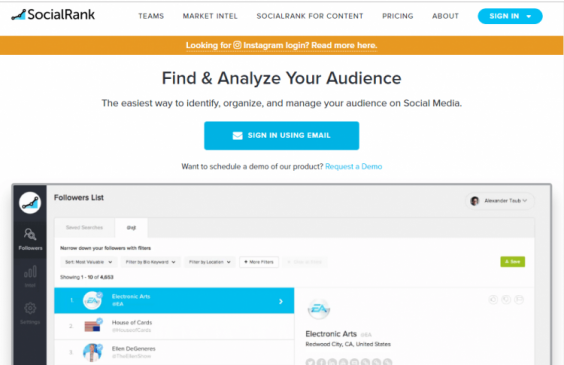
Task: Expand the SIGN IN dropdown button
Action: point(510,16)
